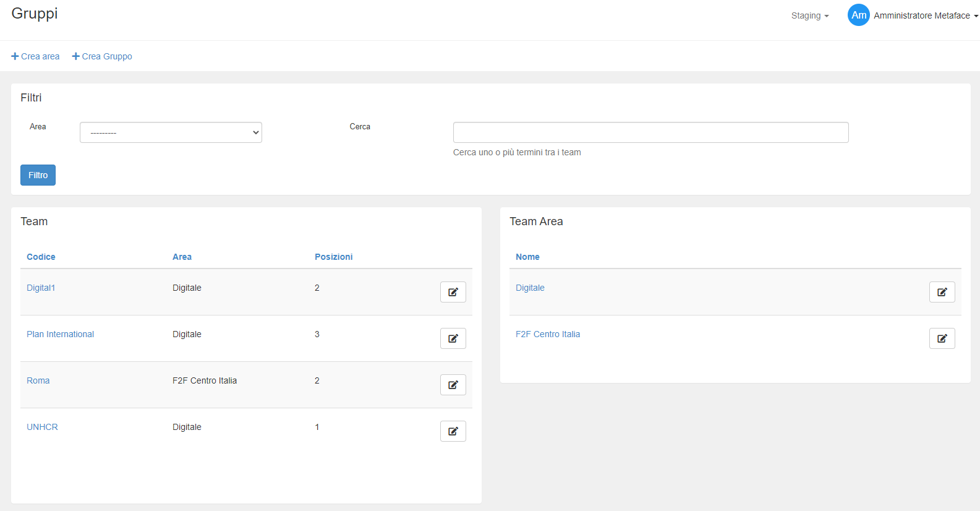
Task: Edit the Digitale team area
Action: pos(942,292)
